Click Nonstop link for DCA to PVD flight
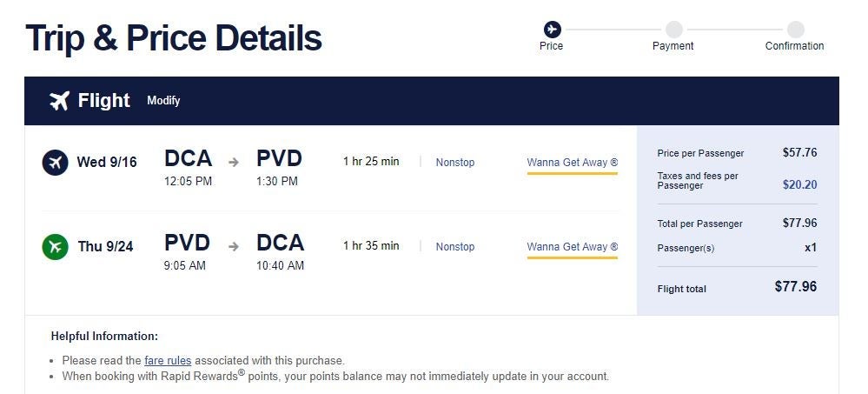868x394 pixels. [455, 163]
